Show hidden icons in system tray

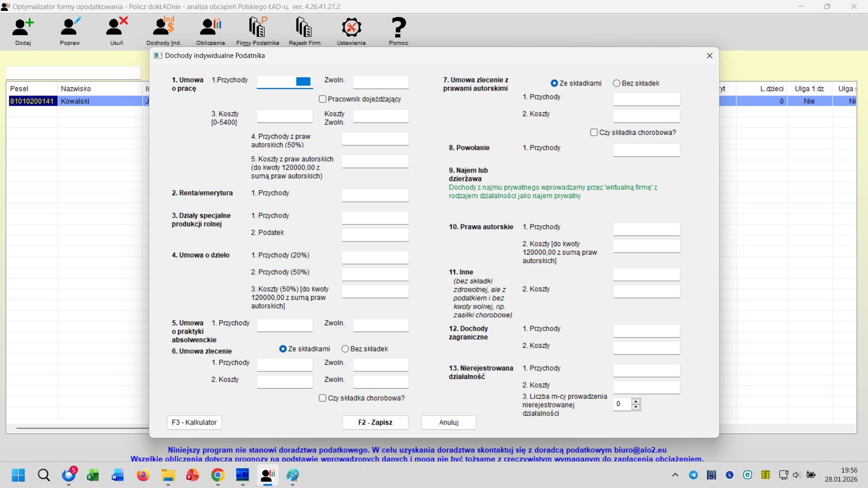(675, 475)
